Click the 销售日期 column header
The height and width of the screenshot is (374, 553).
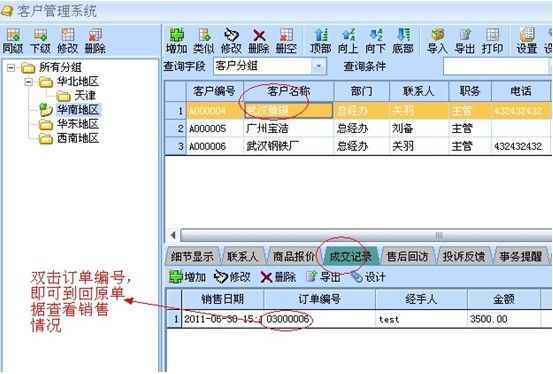[223, 299]
